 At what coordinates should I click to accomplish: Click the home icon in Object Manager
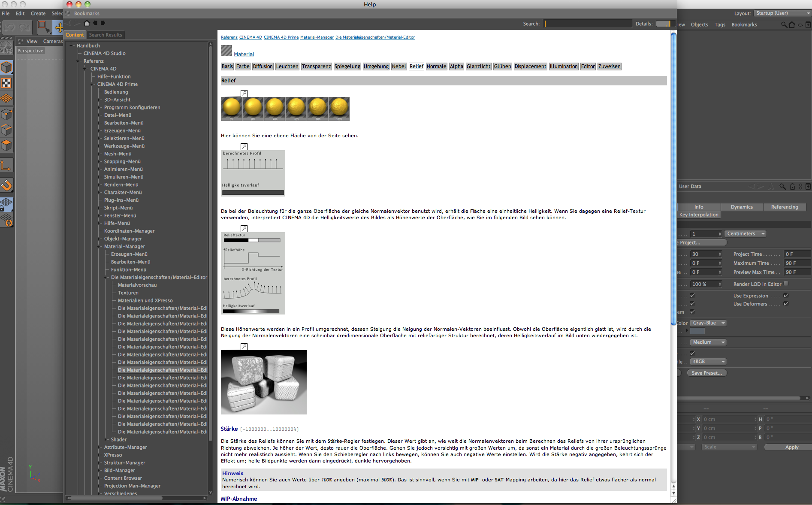coord(792,24)
